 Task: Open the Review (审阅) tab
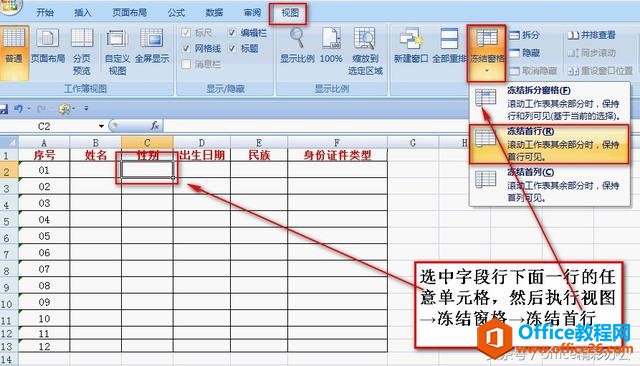pyautogui.click(x=252, y=13)
